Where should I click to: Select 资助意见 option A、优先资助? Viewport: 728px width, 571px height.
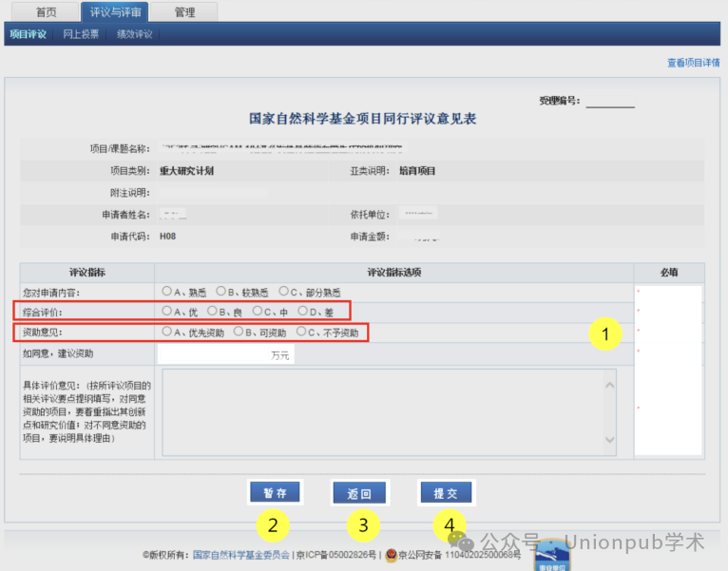[166, 331]
